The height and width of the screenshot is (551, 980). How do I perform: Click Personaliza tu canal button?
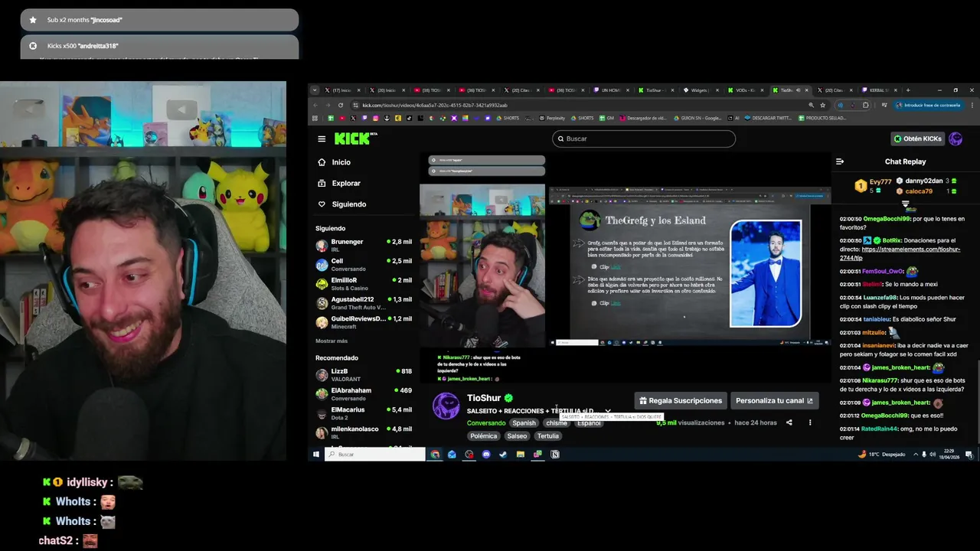[774, 400]
